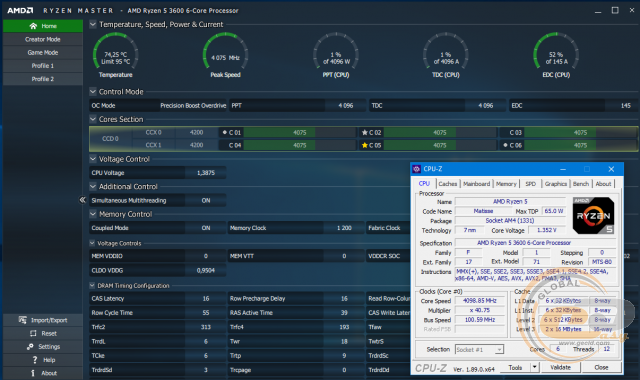Open the Mainboard tab in CPU-Z
This screenshot has height=380, width=640.
[x=476, y=184]
